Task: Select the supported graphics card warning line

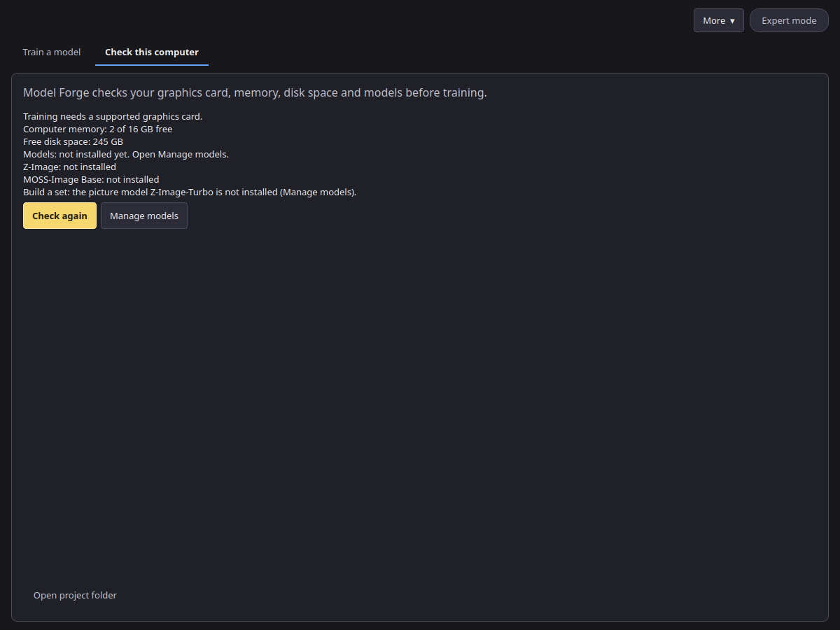Action: (x=113, y=116)
